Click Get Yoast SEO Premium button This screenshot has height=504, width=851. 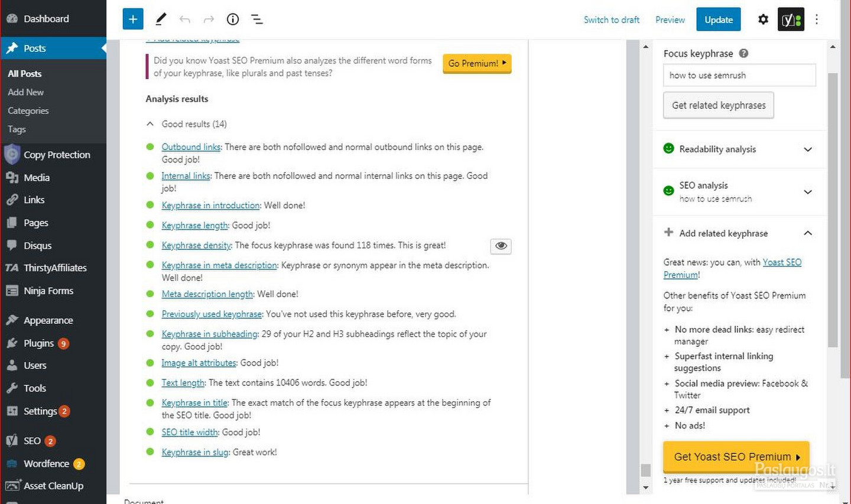point(736,457)
